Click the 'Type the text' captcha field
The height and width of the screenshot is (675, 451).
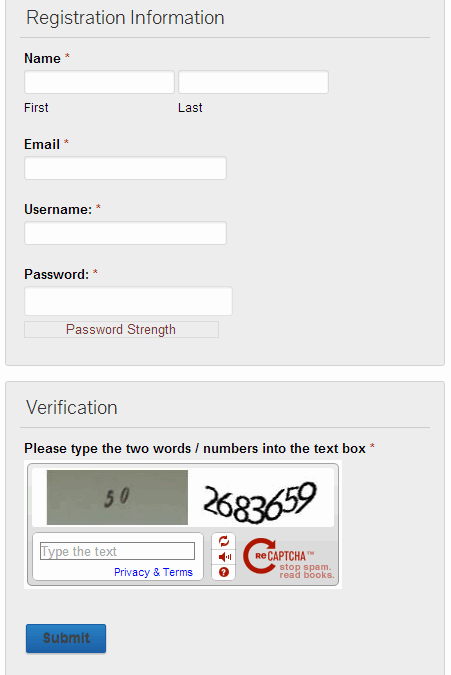[x=117, y=551]
